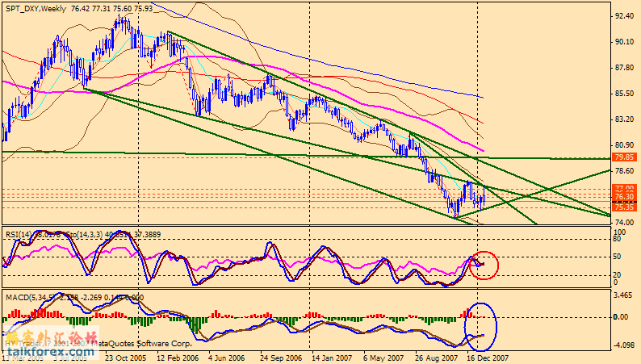The image size is (641, 364).
Task: Select the 80.90 price axis label
Action: 624,145
